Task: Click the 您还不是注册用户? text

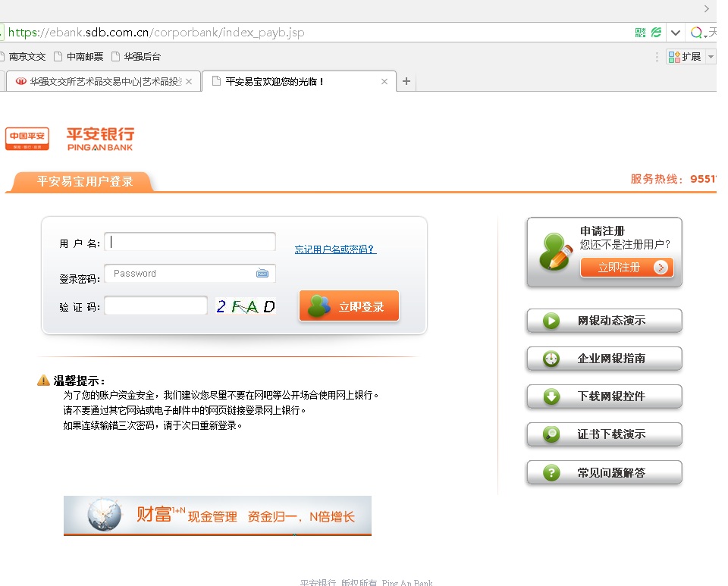Action: click(x=625, y=245)
